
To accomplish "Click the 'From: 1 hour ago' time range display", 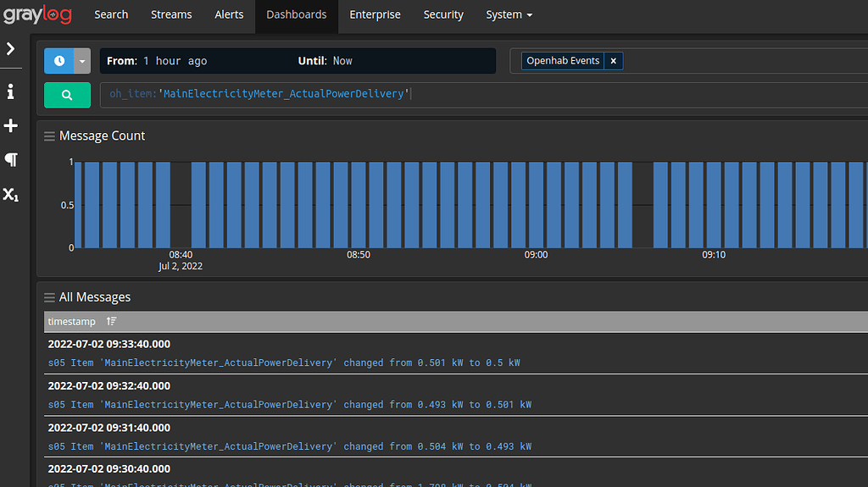I will point(157,61).
